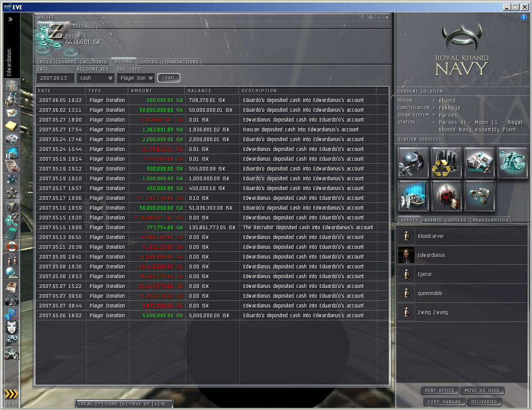
Task: Switch to the Accounts tab
Action: 95,62
